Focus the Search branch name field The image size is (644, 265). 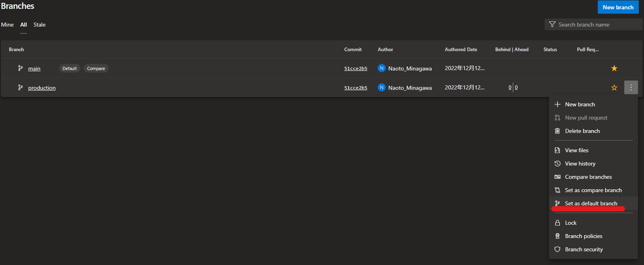click(593, 25)
